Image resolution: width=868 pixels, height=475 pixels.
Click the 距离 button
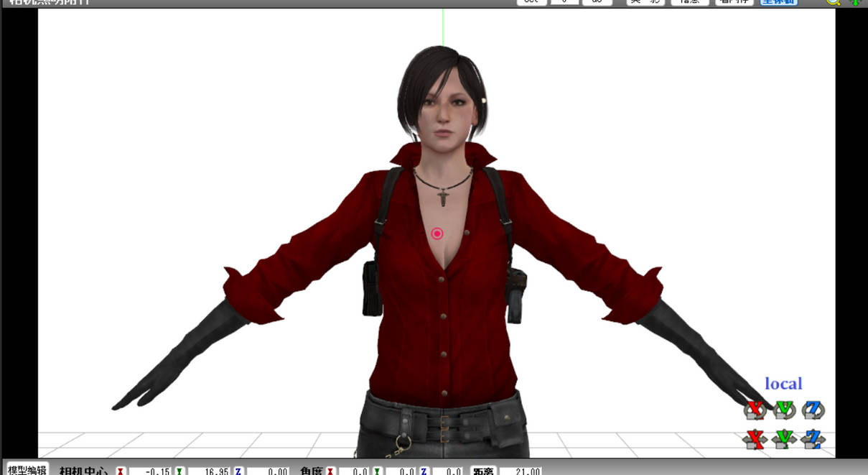pos(483,471)
